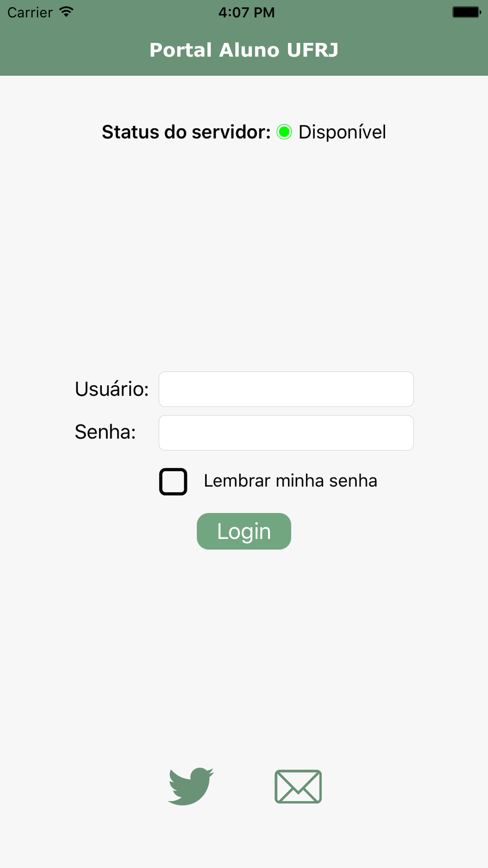Image resolution: width=488 pixels, height=868 pixels.
Task: Click the "Usuário:" field label
Action: (111, 389)
